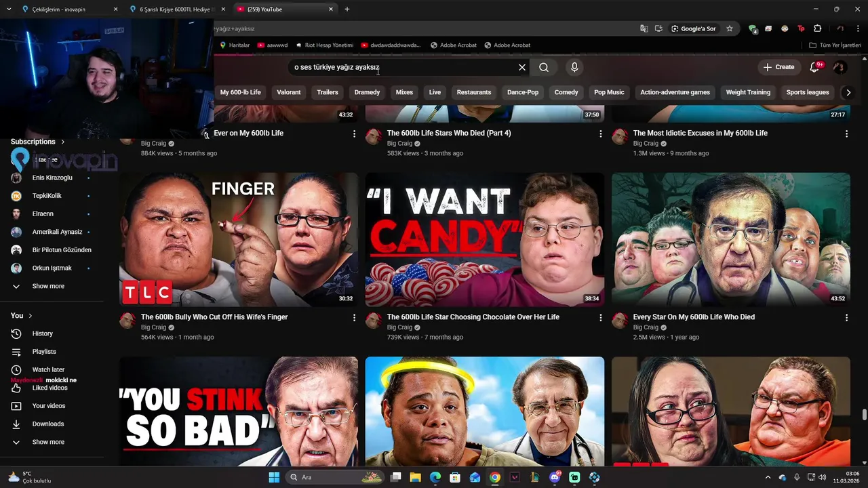868x488 pixels.
Task: Open the 'Tüm Yer İşaretleri' bookmarks folder
Action: pos(835,45)
